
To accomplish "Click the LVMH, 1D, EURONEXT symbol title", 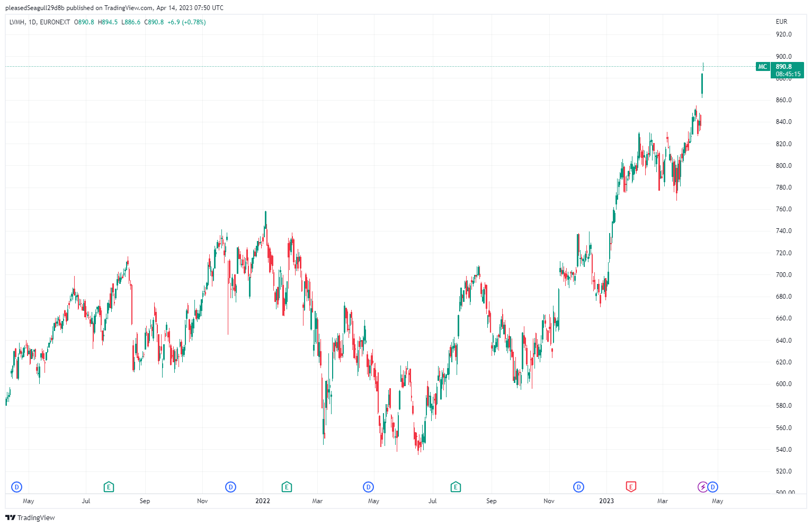I will coord(40,22).
